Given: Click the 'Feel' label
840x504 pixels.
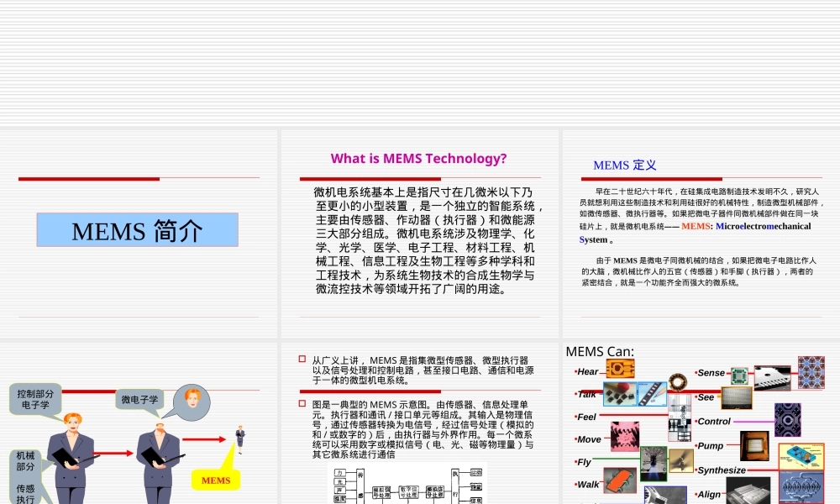Looking at the screenshot, I should pyautogui.click(x=585, y=417).
